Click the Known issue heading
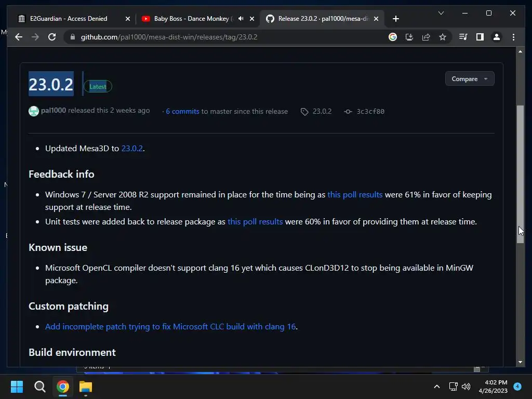This screenshot has width=532, height=399. 58,247
